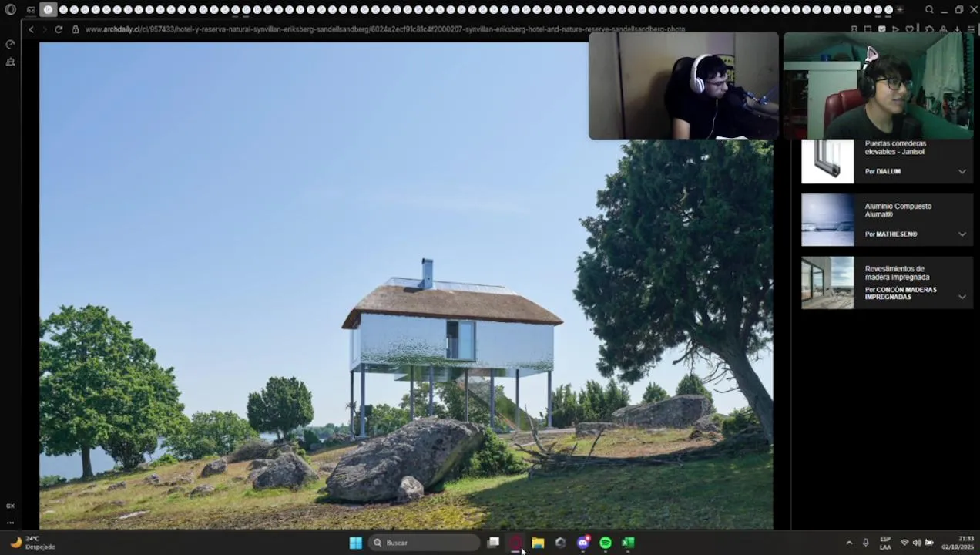Open the Aluminio Compuesto product thumbnail
This screenshot has width=980, height=555.
(827, 220)
